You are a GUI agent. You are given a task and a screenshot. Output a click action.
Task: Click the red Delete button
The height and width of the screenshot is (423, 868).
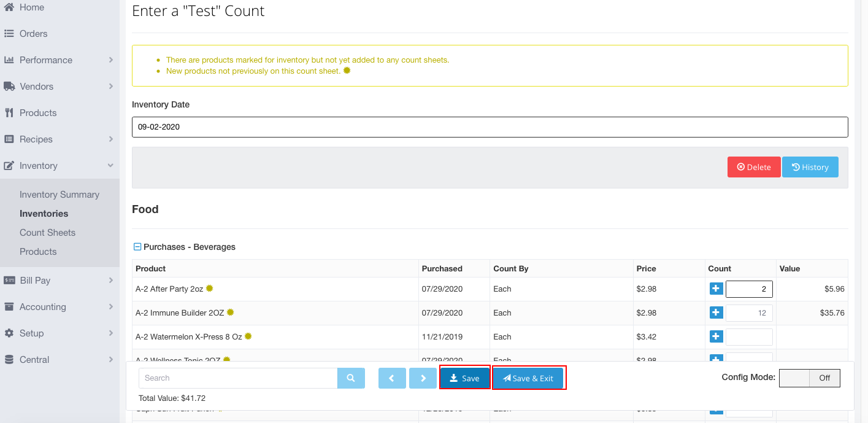(x=753, y=167)
